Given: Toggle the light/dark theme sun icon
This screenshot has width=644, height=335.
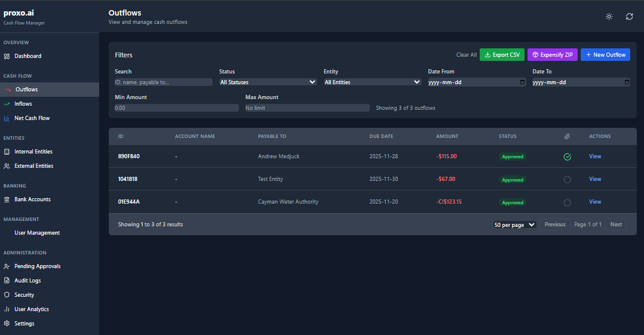Looking at the screenshot, I should [609, 17].
